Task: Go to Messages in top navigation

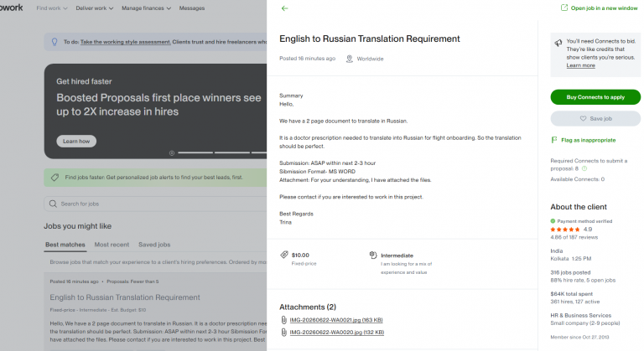Action: click(x=192, y=8)
